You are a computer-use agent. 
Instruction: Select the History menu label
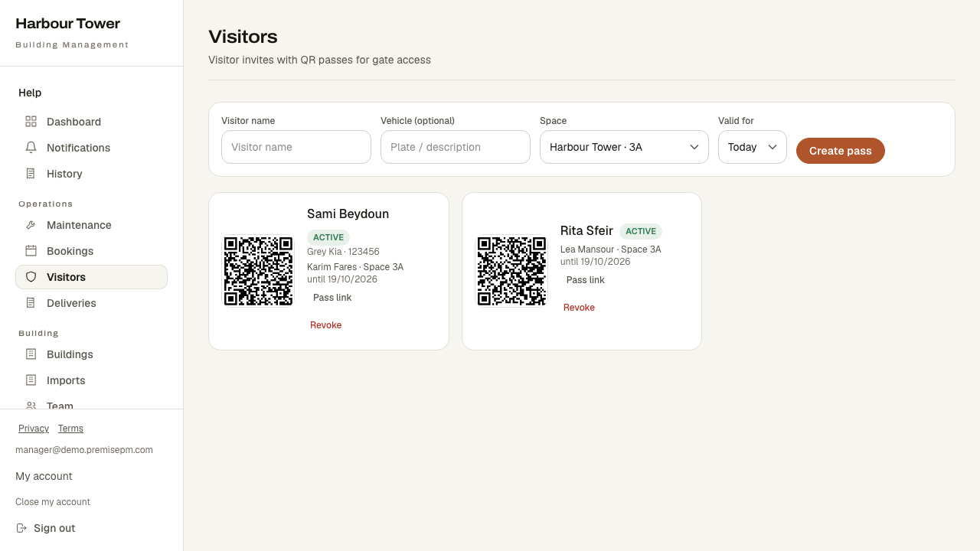[64, 174]
